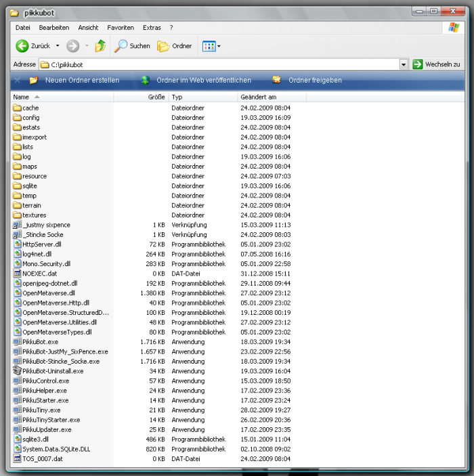This screenshot has height=476, width=474.
Task: Click Neuen Ordner erstellen
Action: click(x=81, y=81)
